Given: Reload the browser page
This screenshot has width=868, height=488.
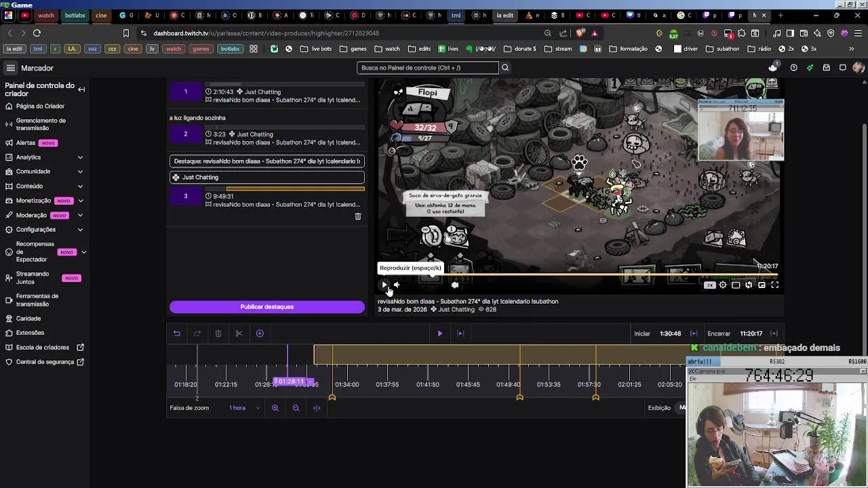Looking at the screenshot, I should click(x=37, y=33).
